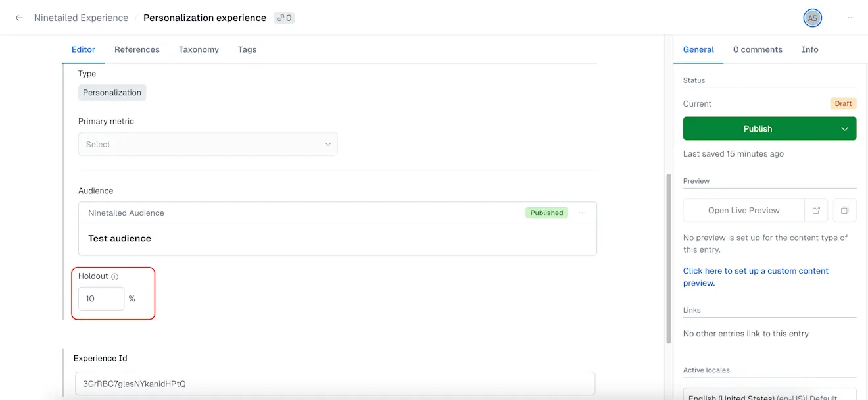868x400 pixels.
Task: Open the AS user avatar
Action: 812,18
